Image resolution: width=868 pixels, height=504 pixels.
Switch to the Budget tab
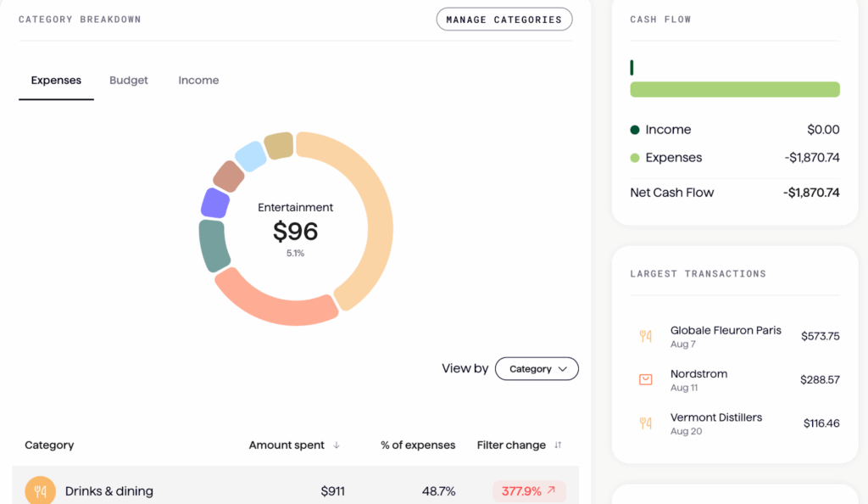click(x=129, y=80)
